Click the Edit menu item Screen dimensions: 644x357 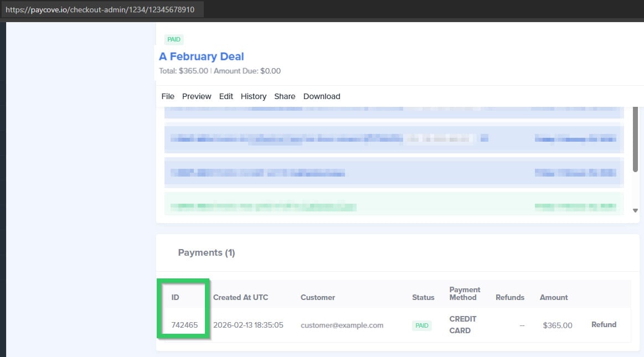(226, 96)
